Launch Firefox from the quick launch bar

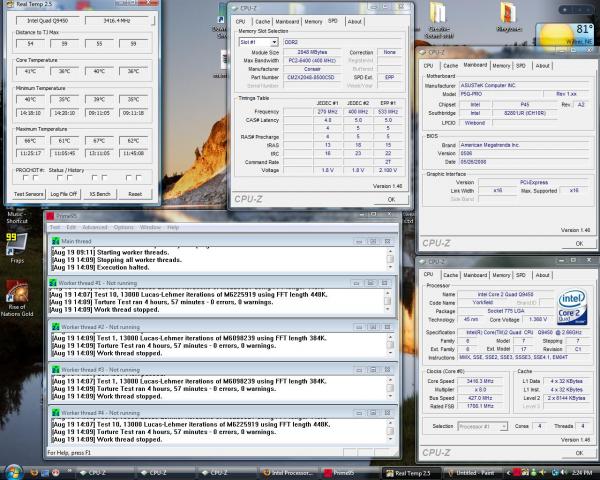pos(35,473)
